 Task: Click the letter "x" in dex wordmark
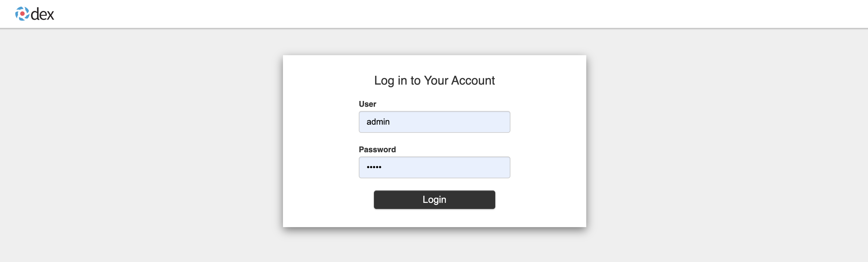coord(50,15)
